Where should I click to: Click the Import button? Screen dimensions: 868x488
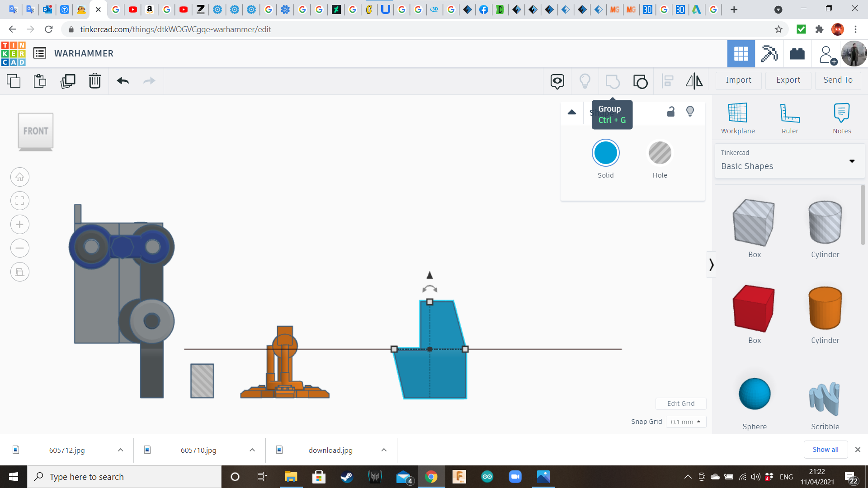pyautogui.click(x=738, y=80)
